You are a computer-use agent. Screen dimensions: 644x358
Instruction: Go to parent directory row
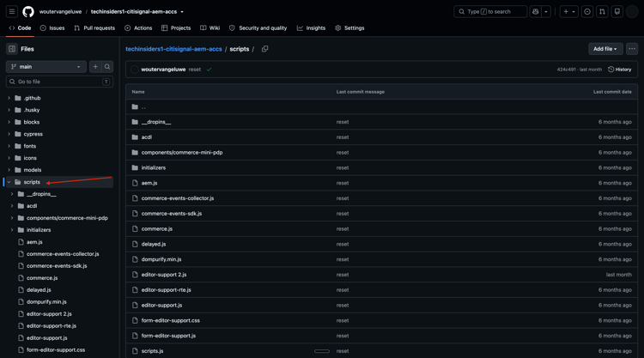(381, 106)
